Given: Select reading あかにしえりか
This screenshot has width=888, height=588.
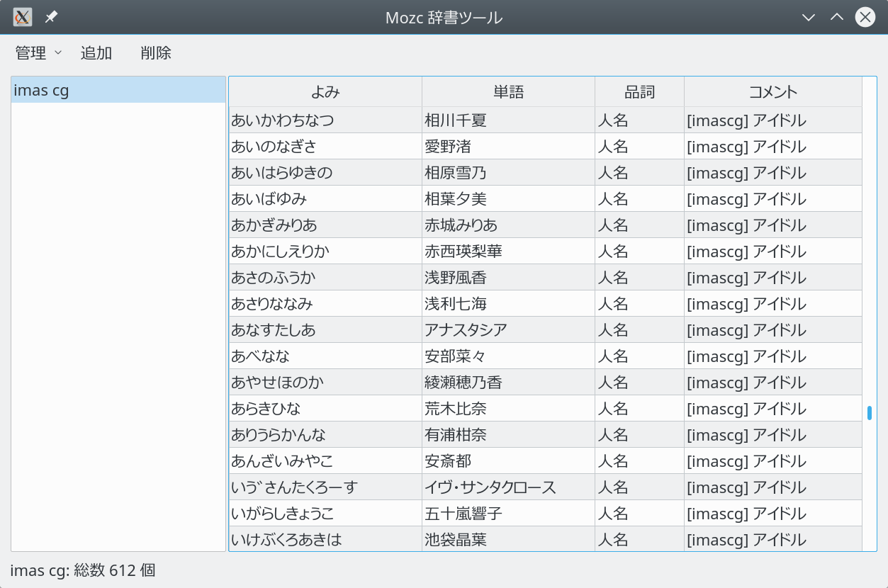Looking at the screenshot, I should (325, 251).
